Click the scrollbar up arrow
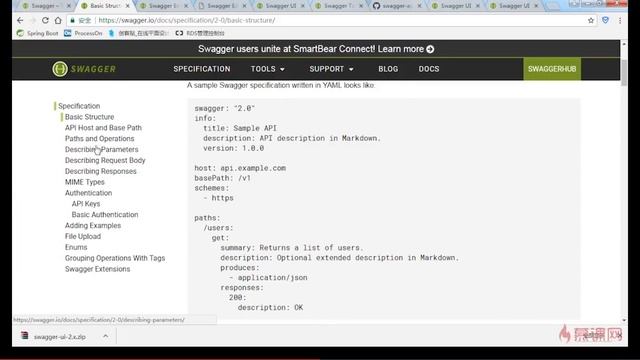The width and height of the screenshot is (640, 360). point(623,43)
